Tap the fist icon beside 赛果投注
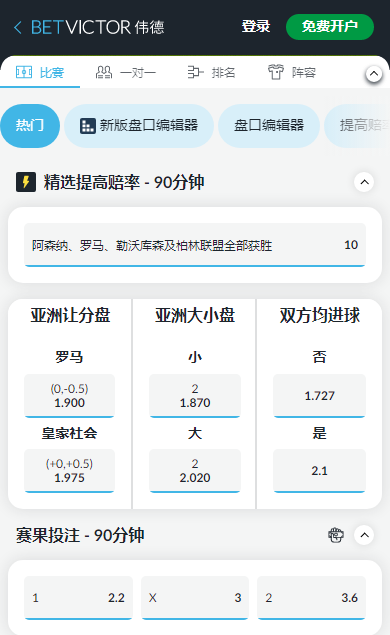This screenshot has height=635, width=390. click(336, 535)
